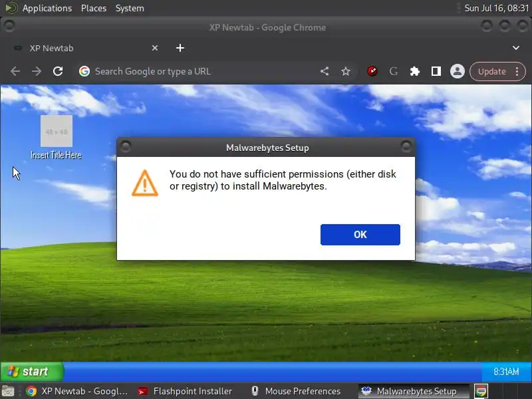Click the Malwarebytes dialog left window button
532x399 pixels.
click(126, 146)
